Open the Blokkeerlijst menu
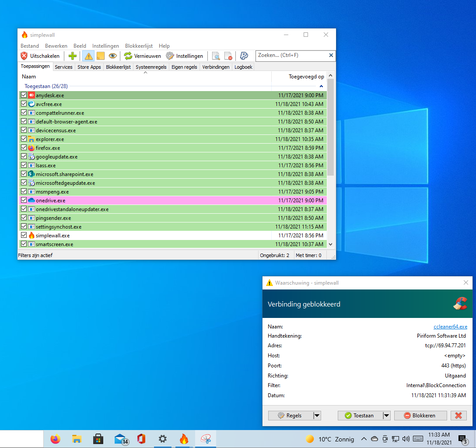This screenshot has height=448, width=476. pos(138,46)
